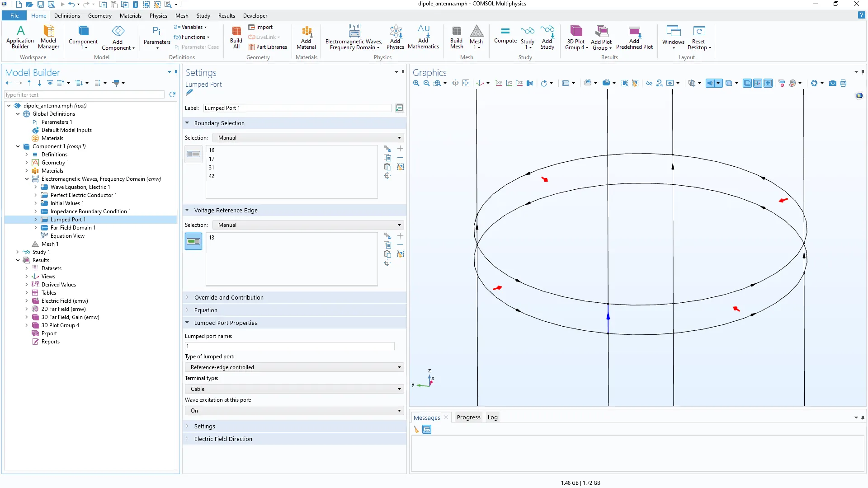Click the Lumped port name field
Image resolution: width=868 pixels, height=488 pixels.
pos(289,346)
